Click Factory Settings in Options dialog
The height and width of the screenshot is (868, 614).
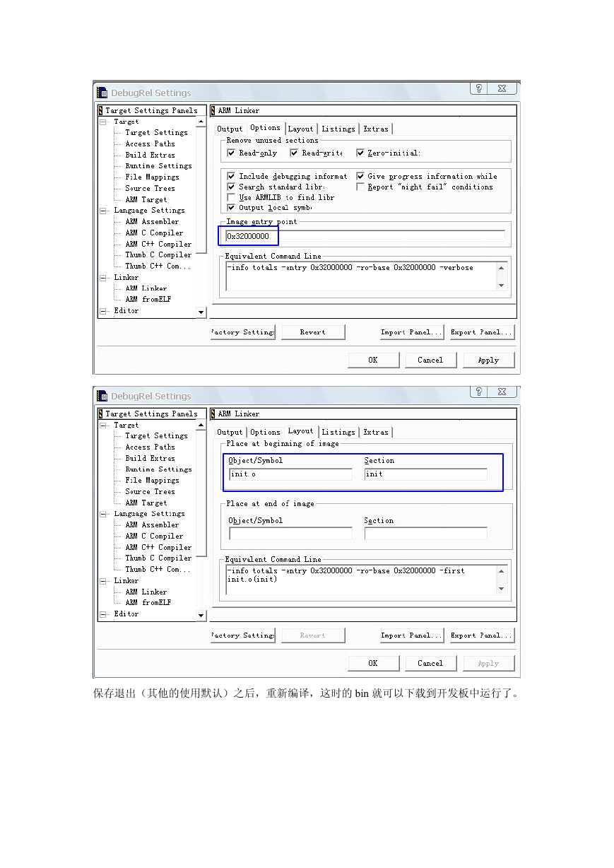pos(243,332)
